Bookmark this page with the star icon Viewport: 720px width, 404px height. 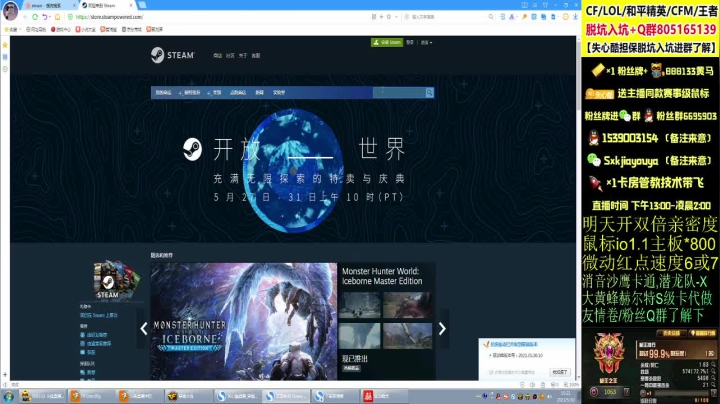(388, 17)
